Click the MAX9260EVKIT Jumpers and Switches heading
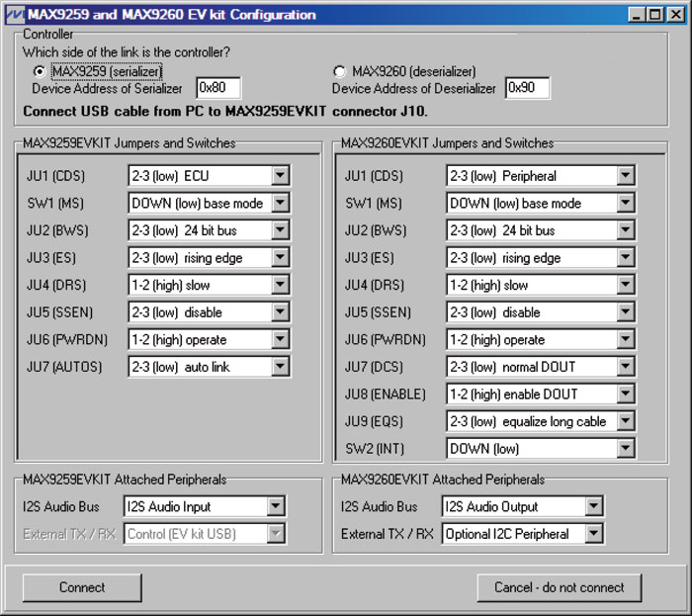The image size is (692, 616). coord(447,143)
